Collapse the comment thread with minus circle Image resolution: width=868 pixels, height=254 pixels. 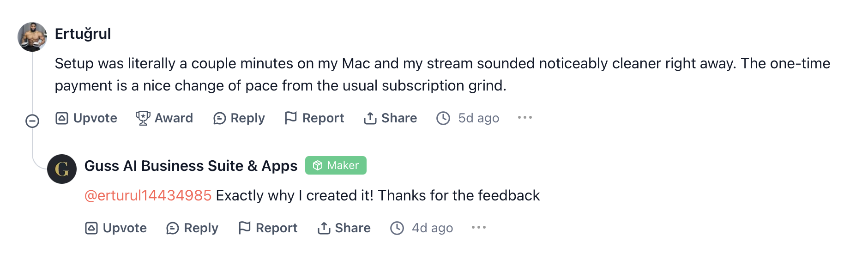(32, 121)
